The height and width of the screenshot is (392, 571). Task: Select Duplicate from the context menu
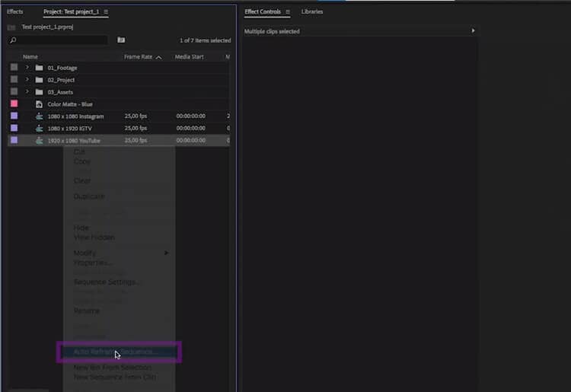pos(89,196)
